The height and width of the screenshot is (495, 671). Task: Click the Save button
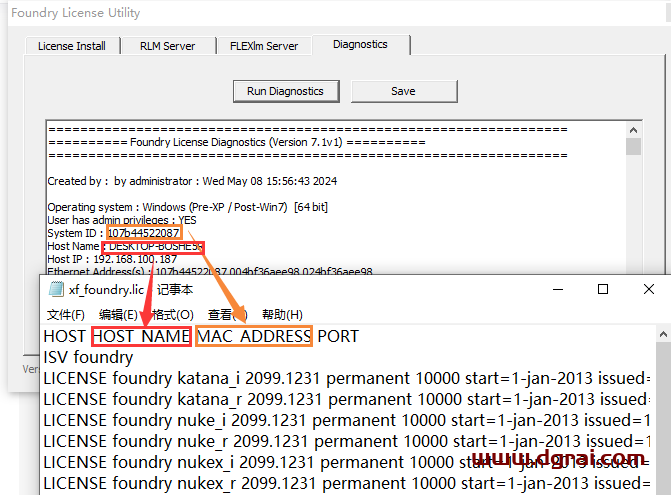point(404,91)
